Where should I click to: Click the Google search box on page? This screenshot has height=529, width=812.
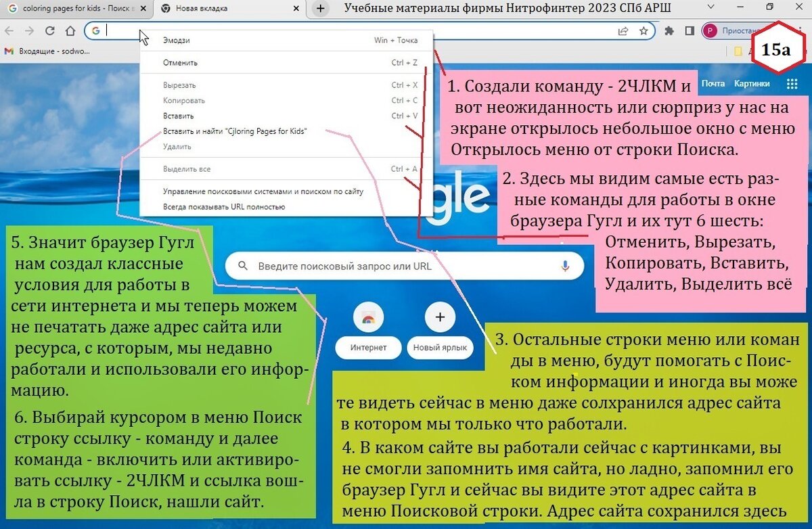pyautogui.click(x=405, y=267)
